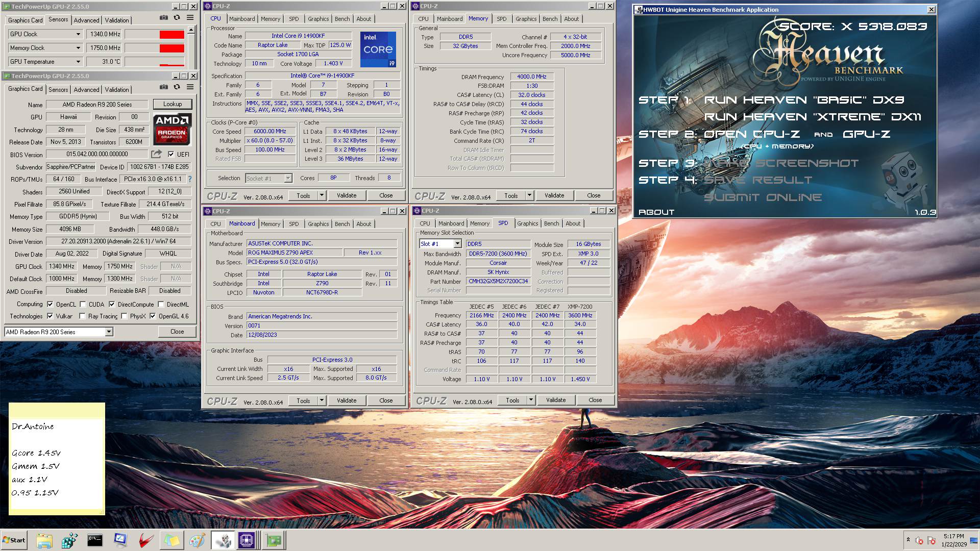Click the red swoosh icon in the taskbar
This screenshot has height=551, width=980.
[146, 540]
